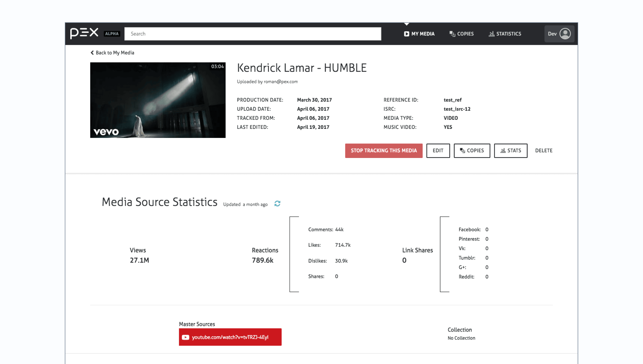
Task: Click production date March 30, 2017
Action: coord(314,100)
